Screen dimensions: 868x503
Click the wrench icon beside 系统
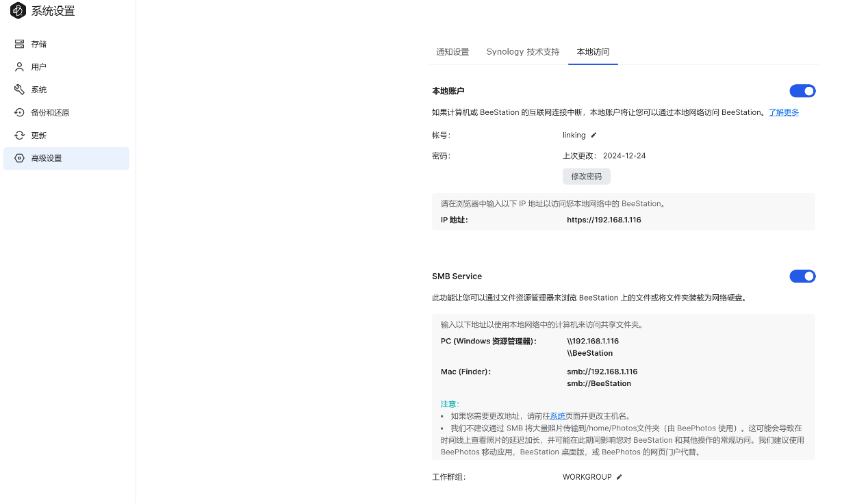click(19, 90)
